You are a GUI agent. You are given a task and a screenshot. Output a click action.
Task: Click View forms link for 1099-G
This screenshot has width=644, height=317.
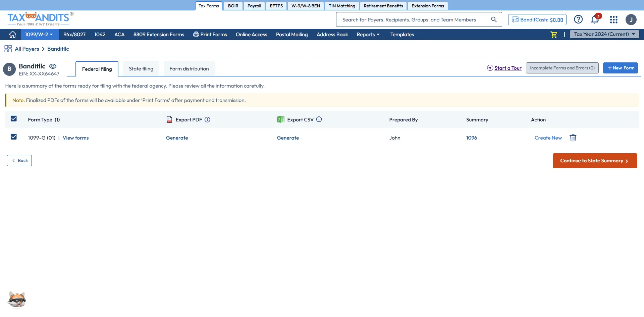75,138
